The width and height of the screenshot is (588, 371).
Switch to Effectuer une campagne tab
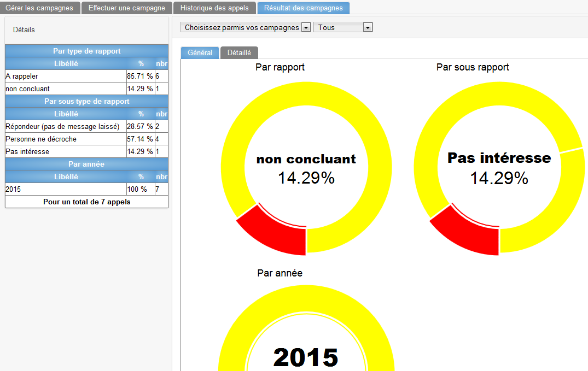point(127,8)
